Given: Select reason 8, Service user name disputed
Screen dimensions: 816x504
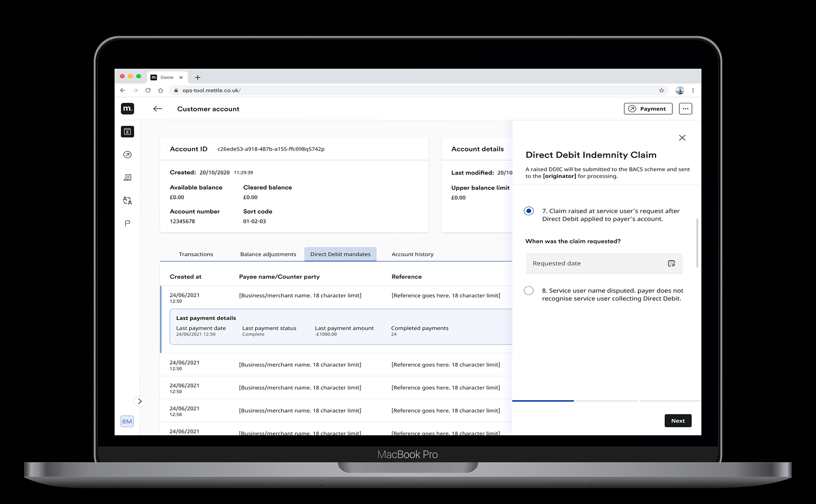Looking at the screenshot, I should [529, 291].
